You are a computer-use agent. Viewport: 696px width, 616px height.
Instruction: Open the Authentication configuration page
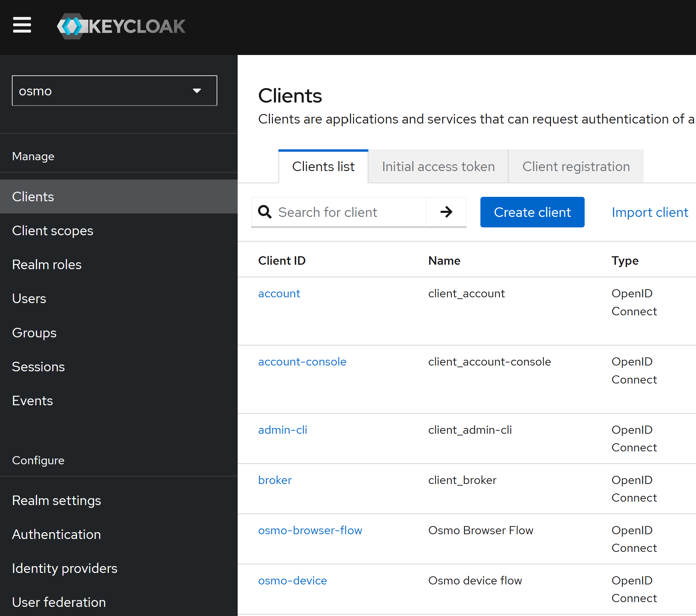tap(56, 534)
